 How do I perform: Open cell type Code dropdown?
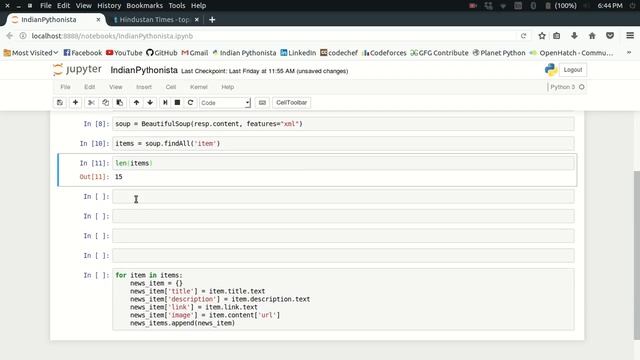(225, 103)
